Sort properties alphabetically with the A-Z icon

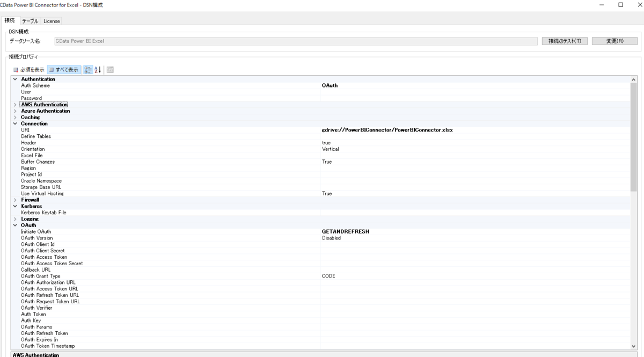tap(98, 70)
